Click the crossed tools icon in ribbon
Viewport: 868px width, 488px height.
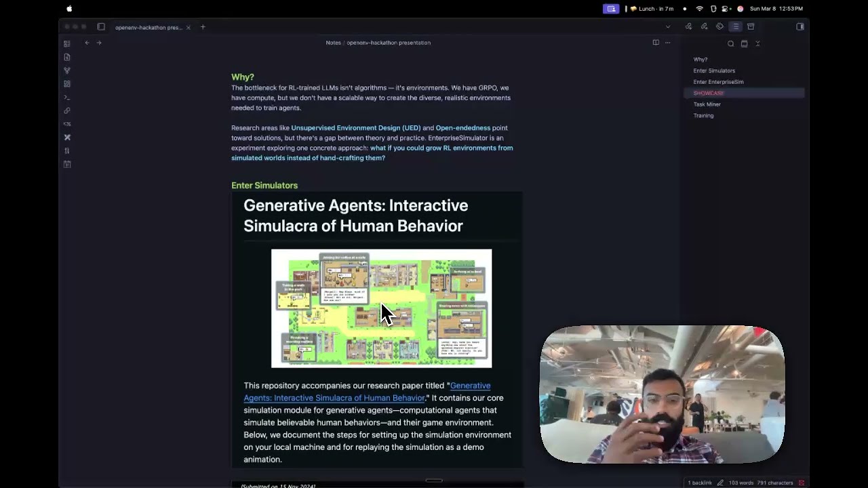coord(67,138)
